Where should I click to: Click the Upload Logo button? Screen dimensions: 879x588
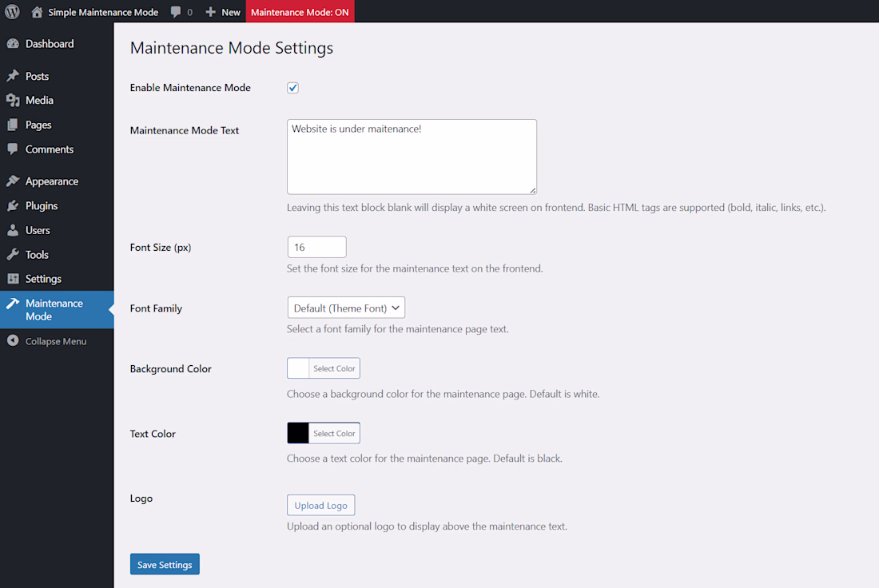click(320, 505)
